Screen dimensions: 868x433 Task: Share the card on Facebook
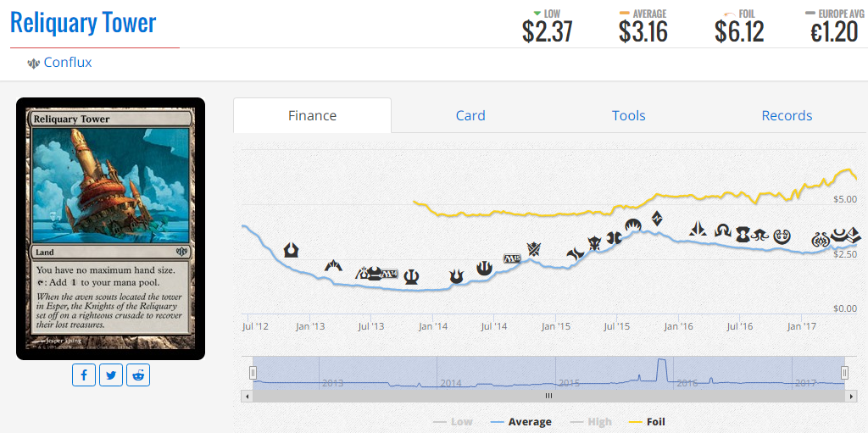click(x=84, y=375)
